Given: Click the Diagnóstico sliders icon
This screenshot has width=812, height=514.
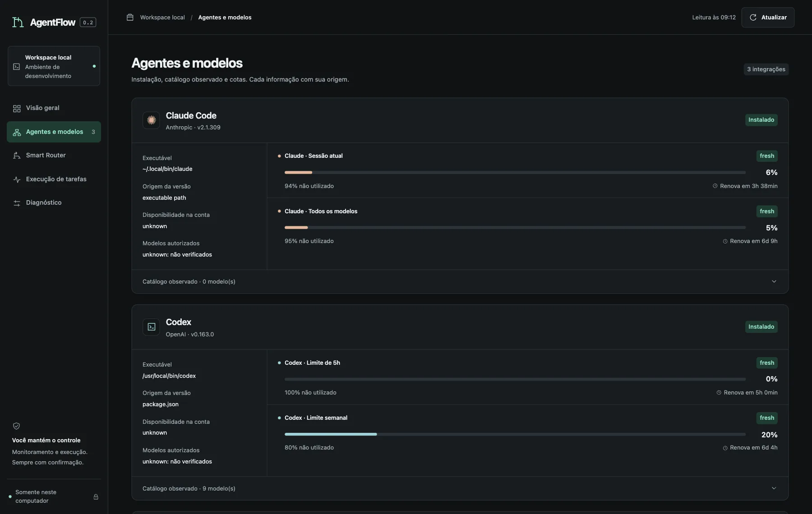Looking at the screenshot, I should pos(17,203).
